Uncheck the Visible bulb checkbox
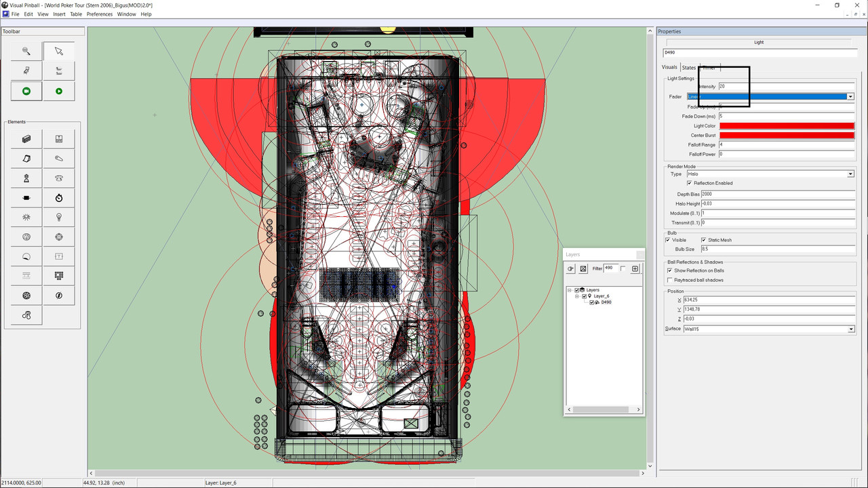This screenshot has width=868, height=488. tap(668, 240)
